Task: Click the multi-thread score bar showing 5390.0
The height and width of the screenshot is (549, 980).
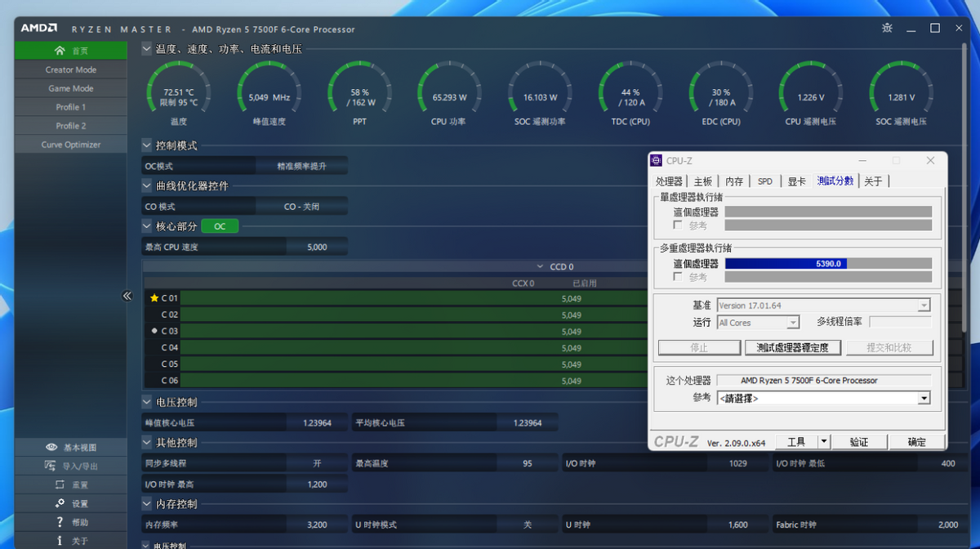Action: point(828,263)
